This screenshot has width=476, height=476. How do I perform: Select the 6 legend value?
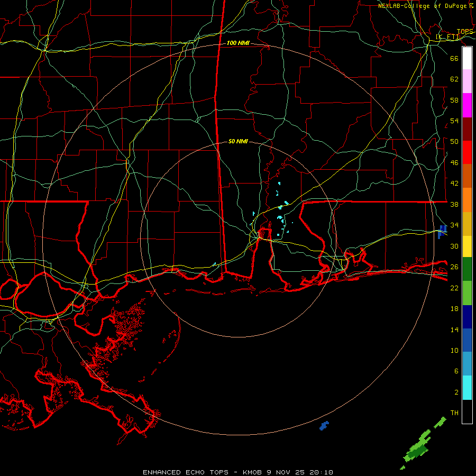point(456,371)
